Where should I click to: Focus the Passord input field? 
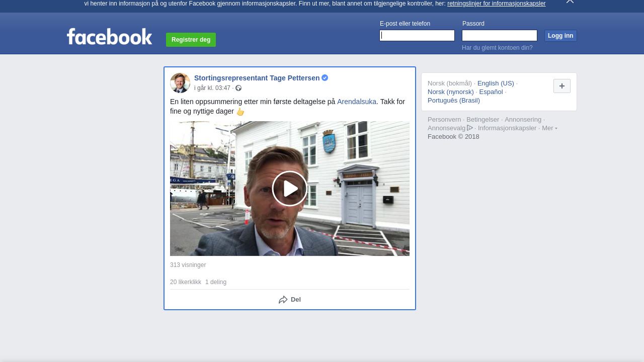coord(500,35)
